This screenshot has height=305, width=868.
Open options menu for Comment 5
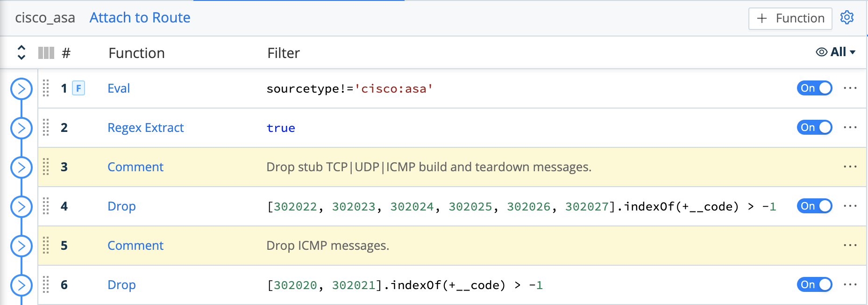(x=851, y=246)
